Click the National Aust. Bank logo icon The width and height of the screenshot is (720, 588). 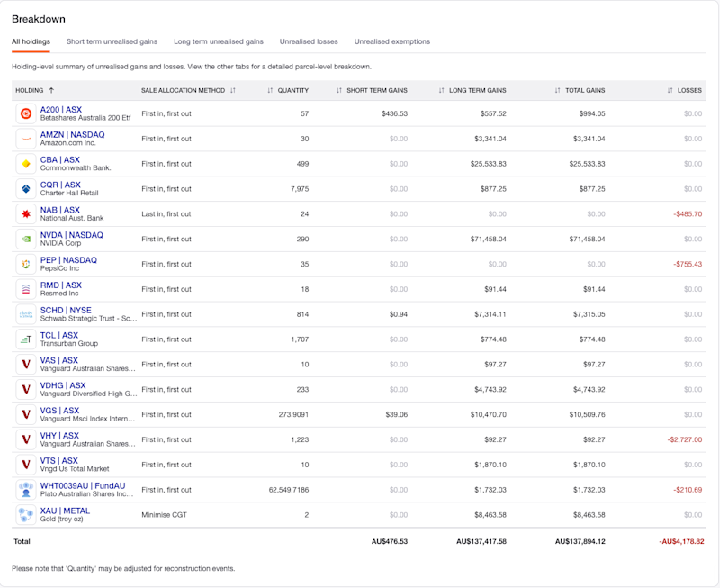pyautogui.click(x=26, y=214)
